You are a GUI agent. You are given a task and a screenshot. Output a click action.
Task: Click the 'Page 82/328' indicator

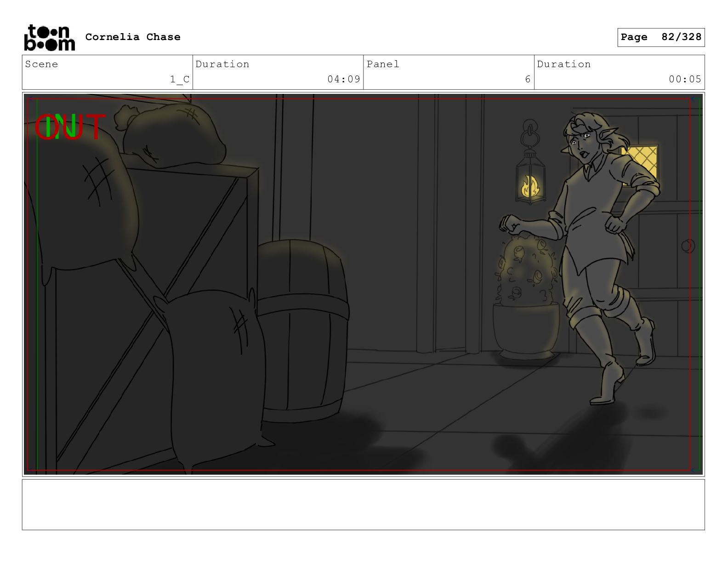(661, 37)
